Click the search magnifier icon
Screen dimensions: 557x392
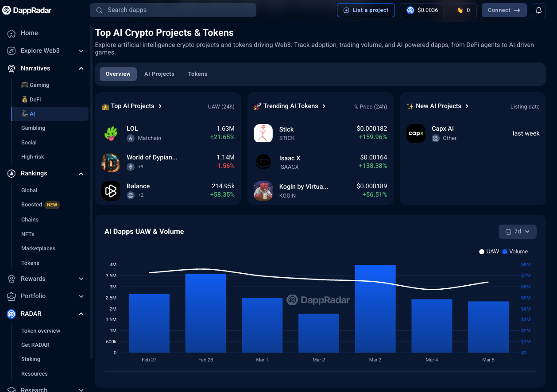pos(100,10)
